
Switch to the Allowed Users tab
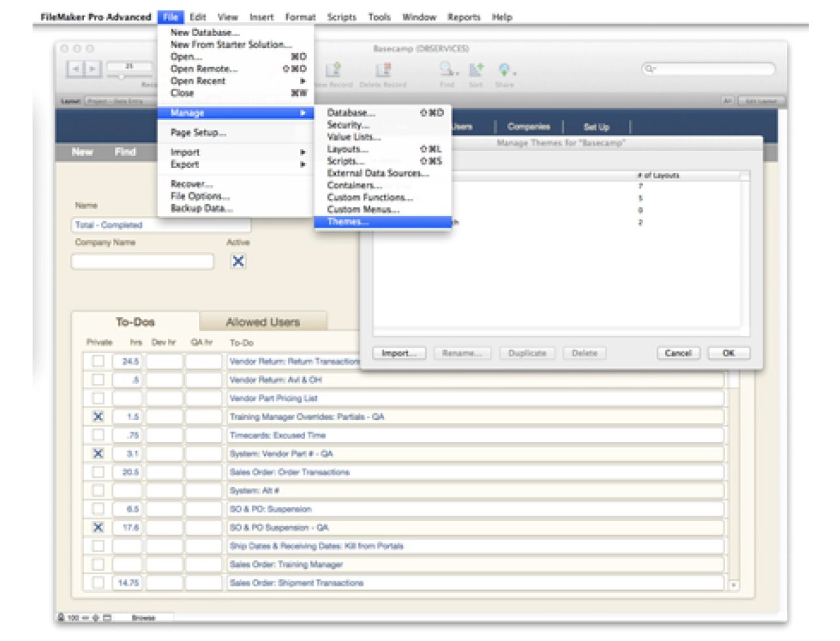point(262,321)
